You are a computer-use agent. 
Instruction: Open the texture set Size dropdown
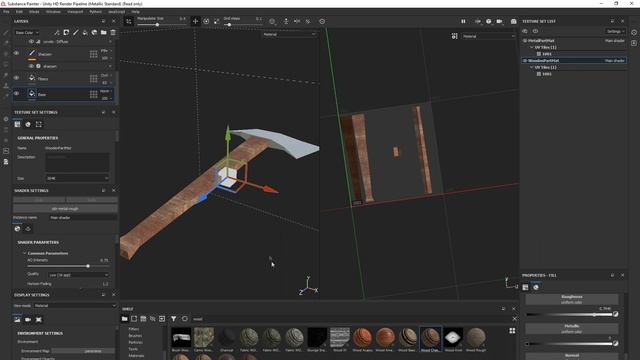[x=77, y=178]
